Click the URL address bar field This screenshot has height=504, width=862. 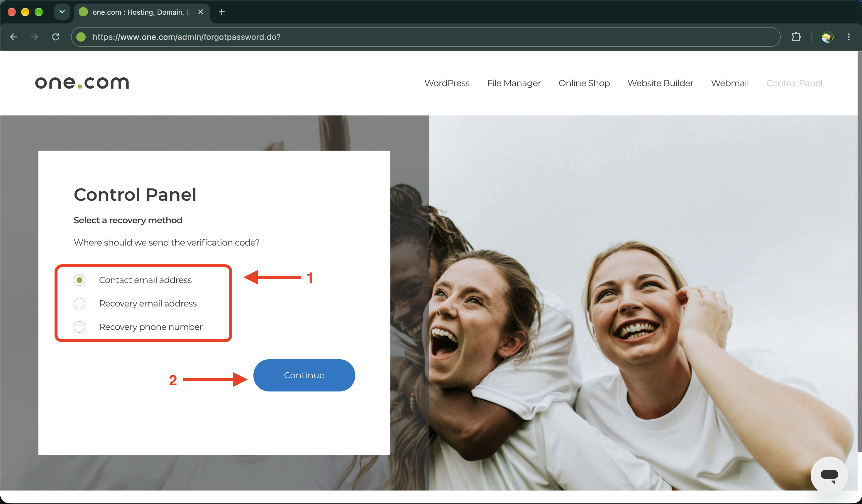[x=426, y=37]
